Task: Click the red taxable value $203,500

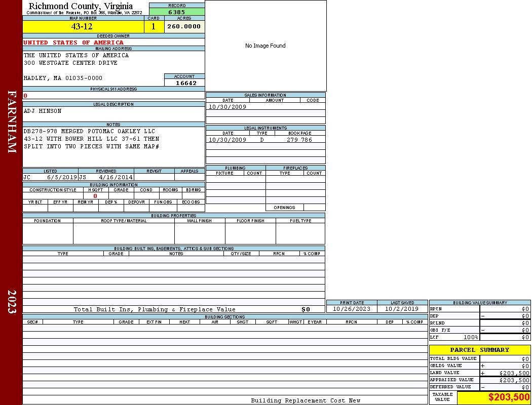Action: pyautogui.click(x=508, y=397)
